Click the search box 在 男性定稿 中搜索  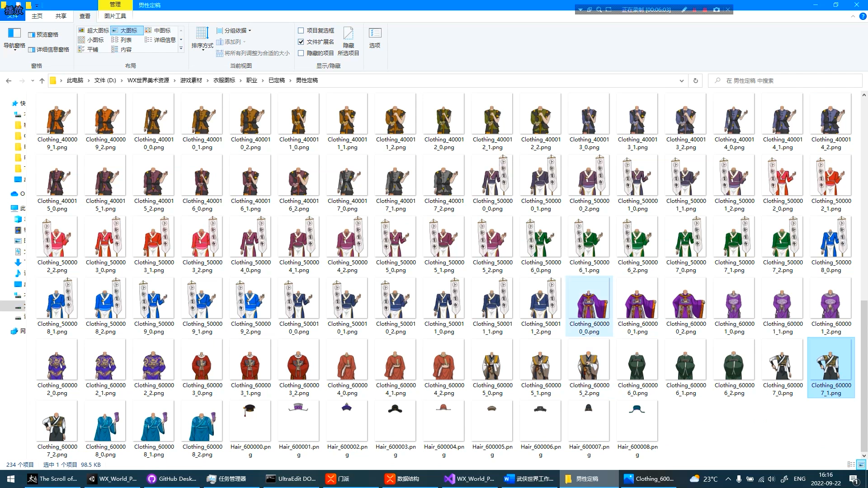pos(785,80)
